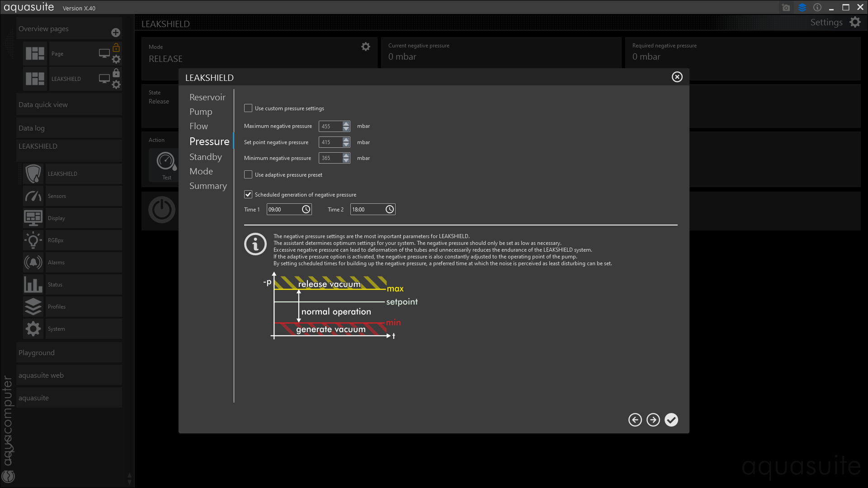Image resolution: width=868 pixels, height=488 pixels.
Task: Open the Settings gear at top right
Action: pos(854,22)
